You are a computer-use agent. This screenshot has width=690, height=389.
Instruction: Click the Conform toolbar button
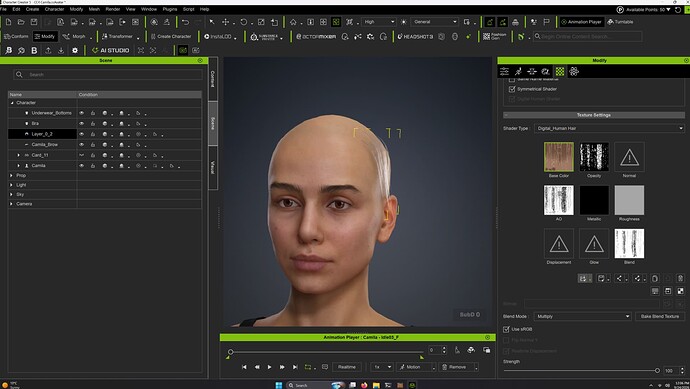(x=16, y=37)
